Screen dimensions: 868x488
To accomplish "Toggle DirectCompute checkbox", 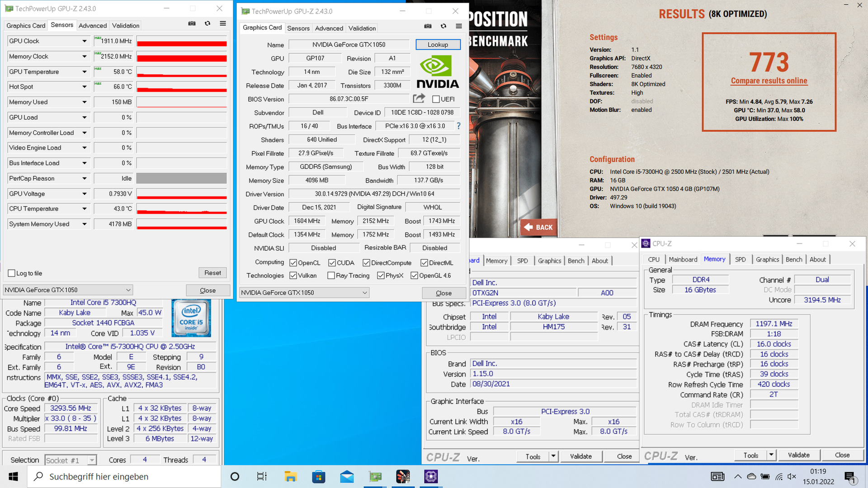I will pyautogui.click(x=366, y=263).
